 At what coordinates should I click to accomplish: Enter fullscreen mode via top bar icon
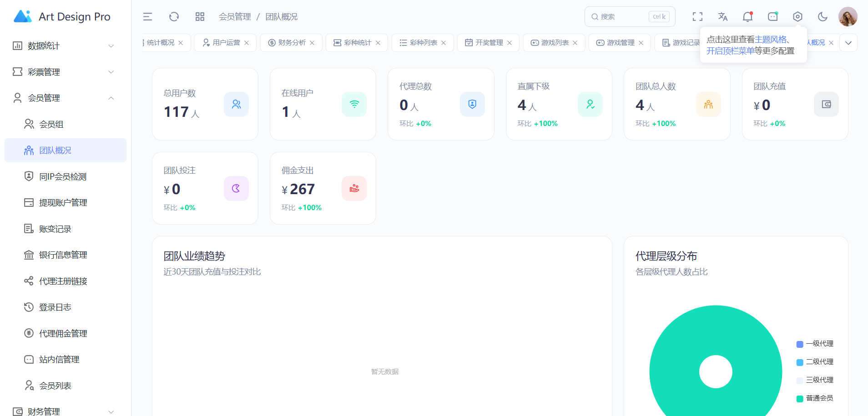[697, 17]
